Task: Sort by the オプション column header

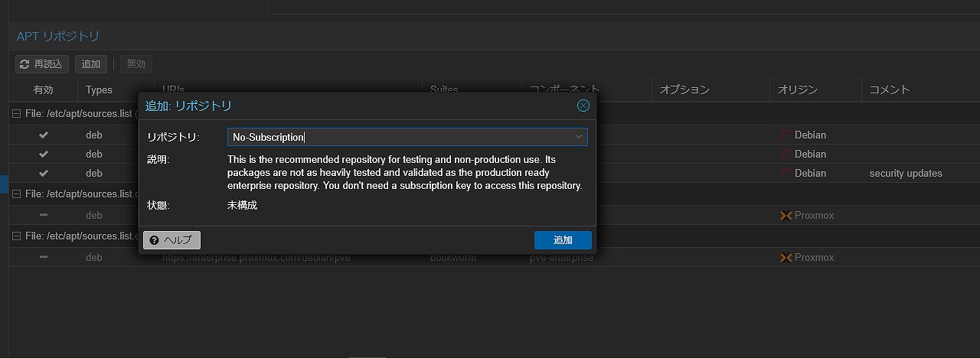Action: coord(710,89)
